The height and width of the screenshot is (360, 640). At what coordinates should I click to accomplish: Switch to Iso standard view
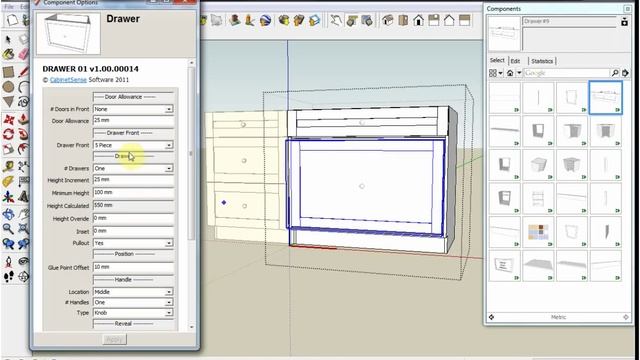[x=387, y=20]
